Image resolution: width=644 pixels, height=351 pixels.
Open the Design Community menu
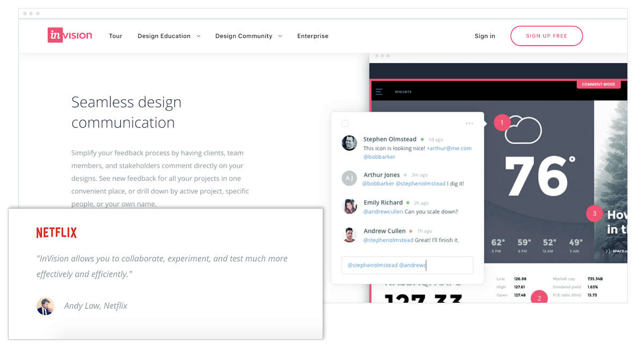click(x=244, y=36)
